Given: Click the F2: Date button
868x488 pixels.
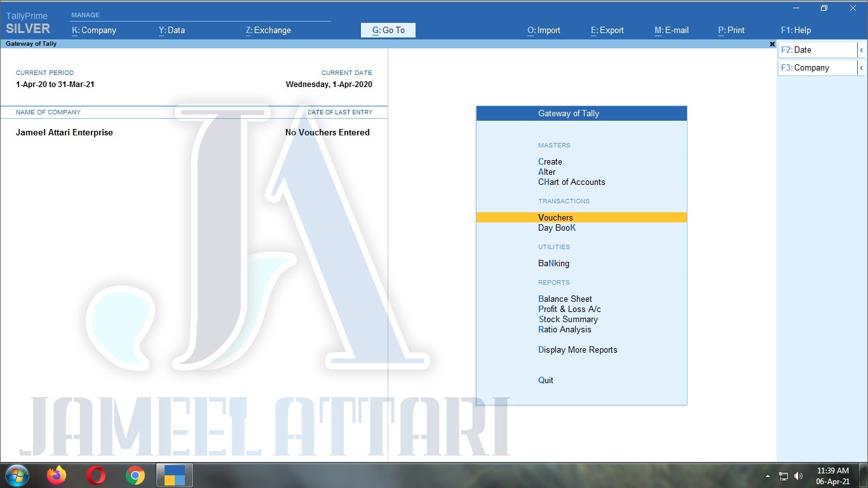Looking at the screenshot, I should coord(818,50).
